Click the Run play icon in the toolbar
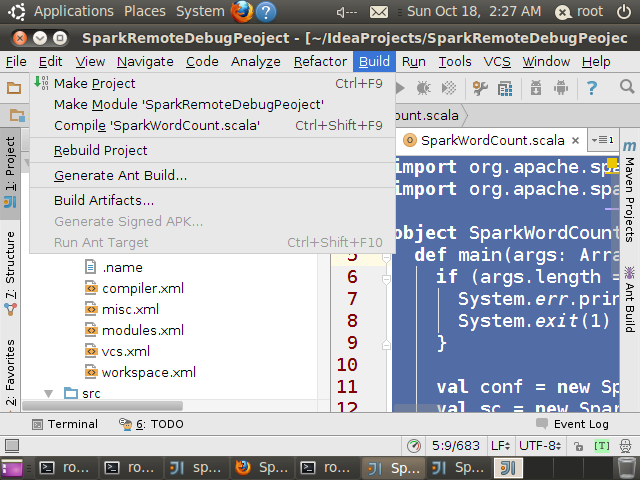The height and width of the screenshot is (480, 640). (x=400, y=88)
